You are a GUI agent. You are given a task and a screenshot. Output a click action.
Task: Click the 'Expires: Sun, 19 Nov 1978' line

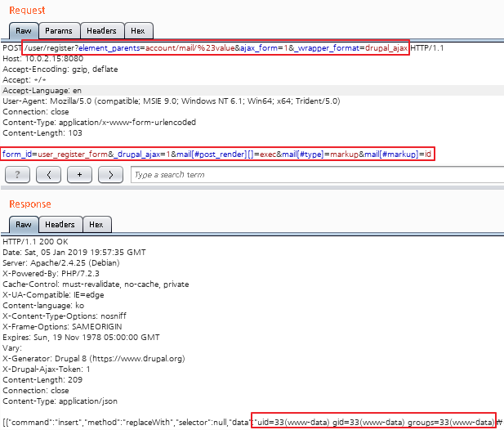coord(81,337)
